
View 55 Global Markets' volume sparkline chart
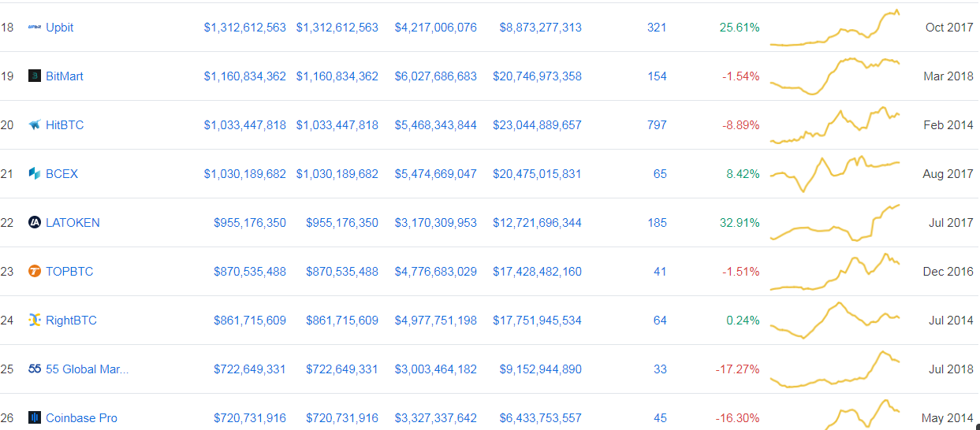[835, 369]
